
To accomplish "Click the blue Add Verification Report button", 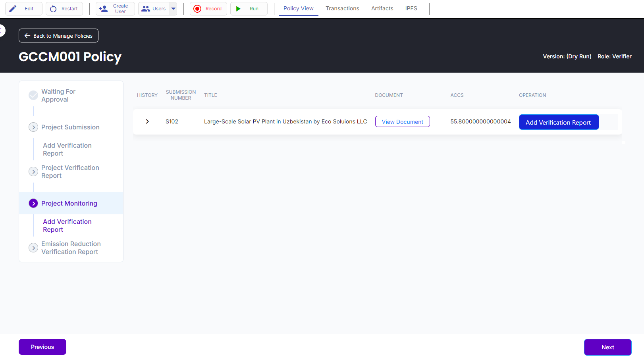I will click(x=558, y=122).
